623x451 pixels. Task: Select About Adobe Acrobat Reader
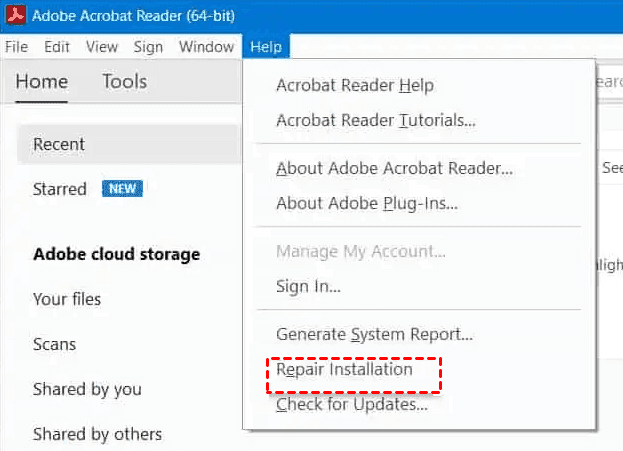pyautogui.click(x=394, y=168)
